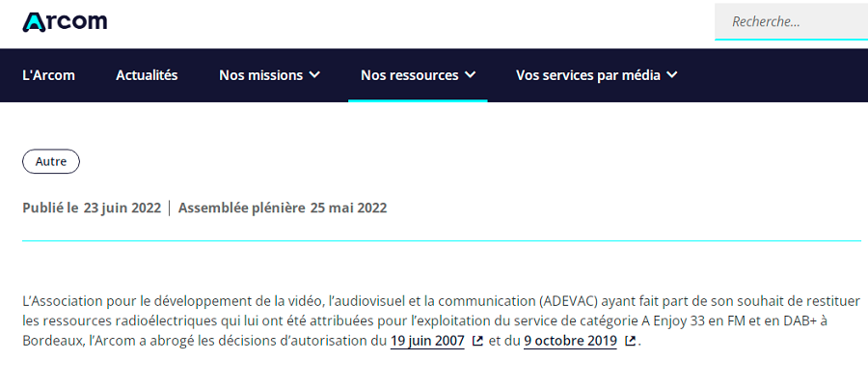Image resolution: width=868 pixels, height=389 pixels.
Task: Expand the Vos services par média chevron
Action: [672, 75]
